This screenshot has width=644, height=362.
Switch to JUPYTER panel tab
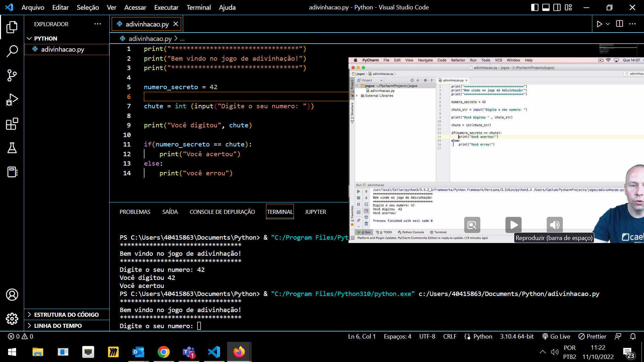point(315,212)
